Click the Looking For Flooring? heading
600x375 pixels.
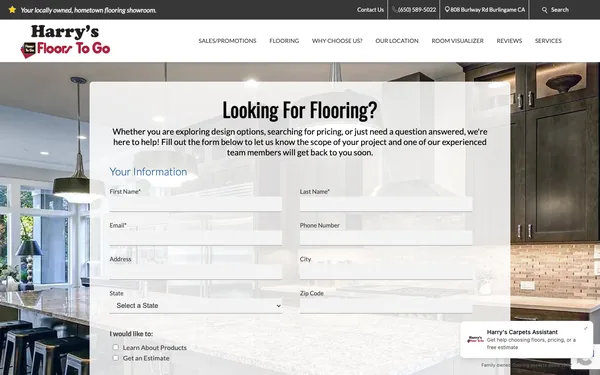pyautogui.click(x=300, y=110)
